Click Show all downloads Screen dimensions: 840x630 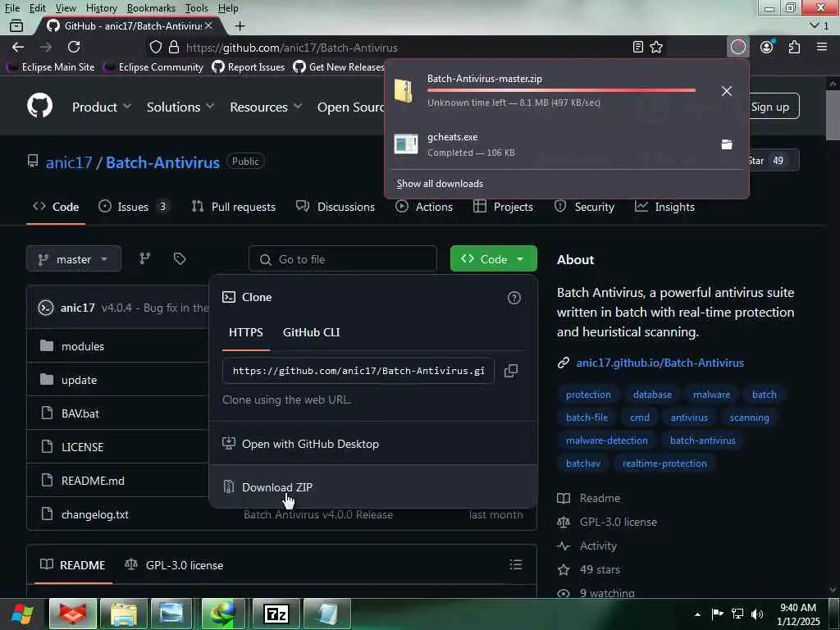(440, 183)
